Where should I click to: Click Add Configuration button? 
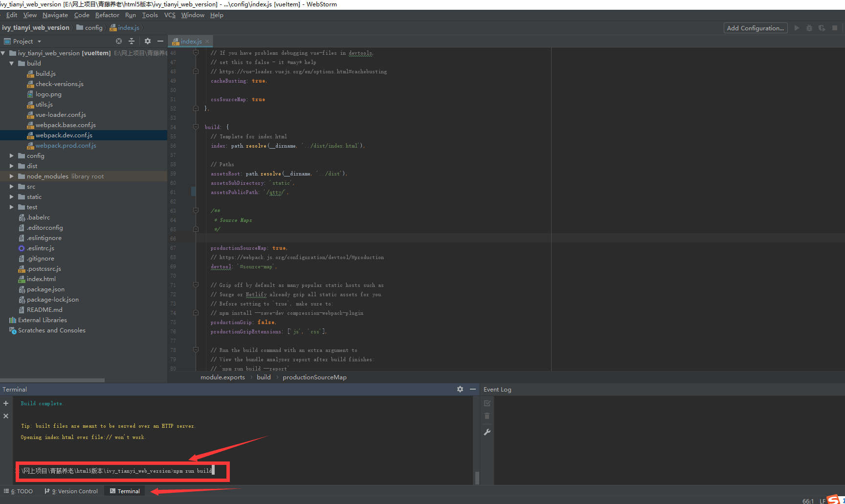click(756, 28)
